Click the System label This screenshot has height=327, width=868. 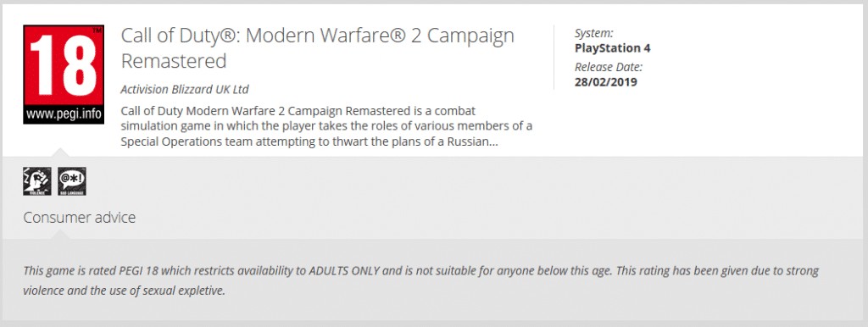tap(594, 33)
